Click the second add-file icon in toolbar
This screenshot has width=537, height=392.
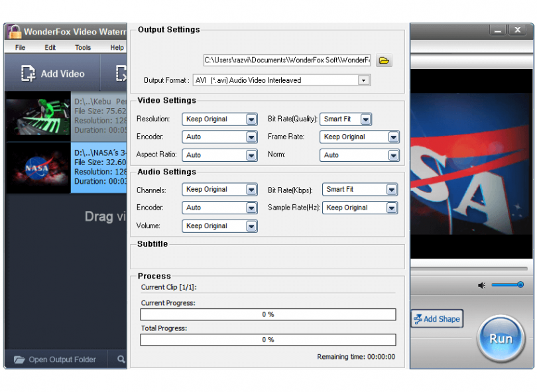[x=121, y=74]
